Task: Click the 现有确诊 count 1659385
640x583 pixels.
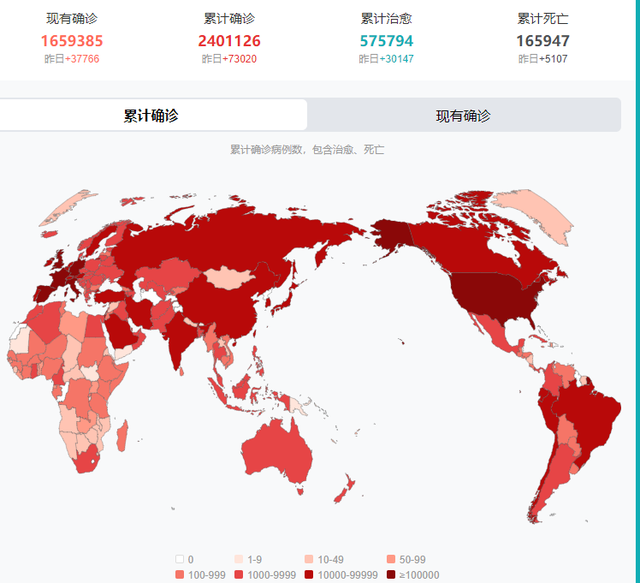Action: point(72,41)
